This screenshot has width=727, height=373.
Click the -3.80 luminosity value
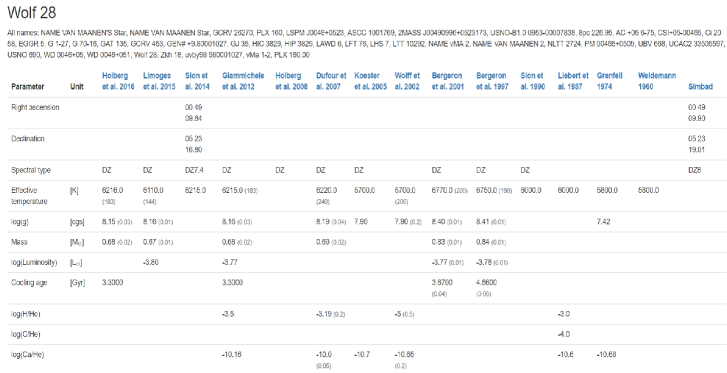coord(151,263)
